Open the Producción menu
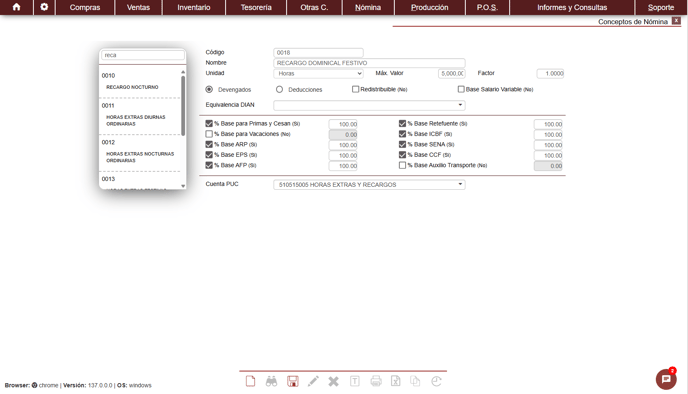 tap(430, 7)
